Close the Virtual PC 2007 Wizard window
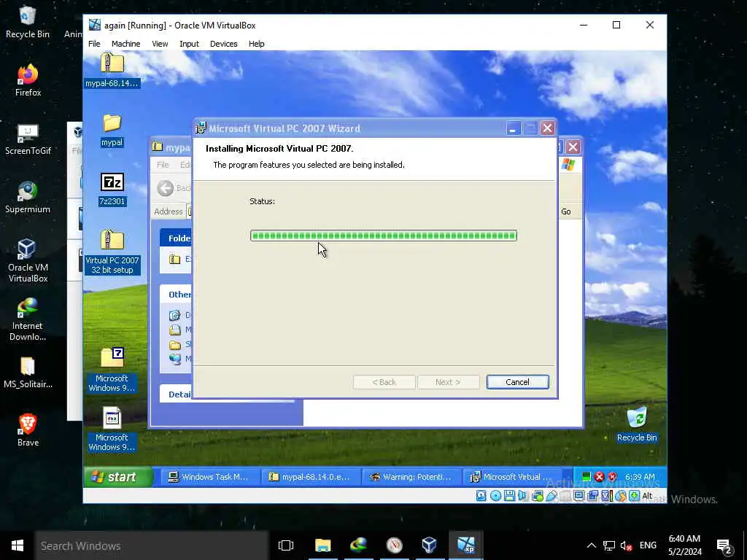The height and width of the screenshot is (560, 747). coord(547,128)
